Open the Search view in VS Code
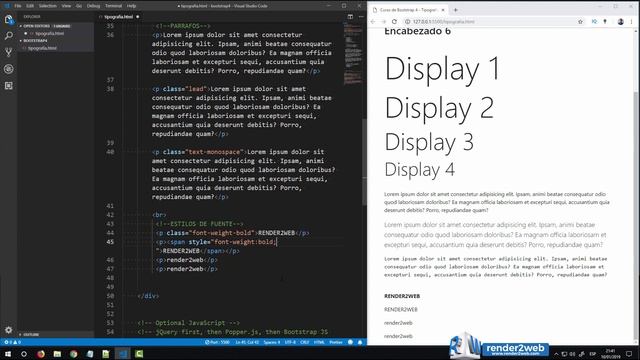Image resolution: width=640 pixels, height=360 pixels. 9,36
